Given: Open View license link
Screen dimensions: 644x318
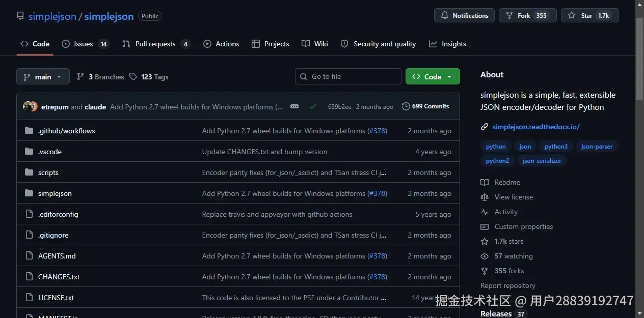Looking at the screenshot, I should click(507, 197).
